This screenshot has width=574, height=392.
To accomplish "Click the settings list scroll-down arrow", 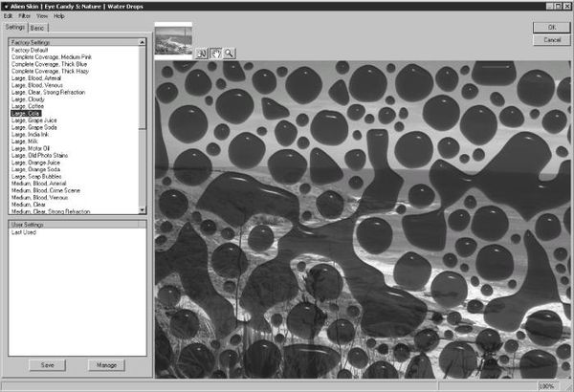I will click(x=143, y=209).
